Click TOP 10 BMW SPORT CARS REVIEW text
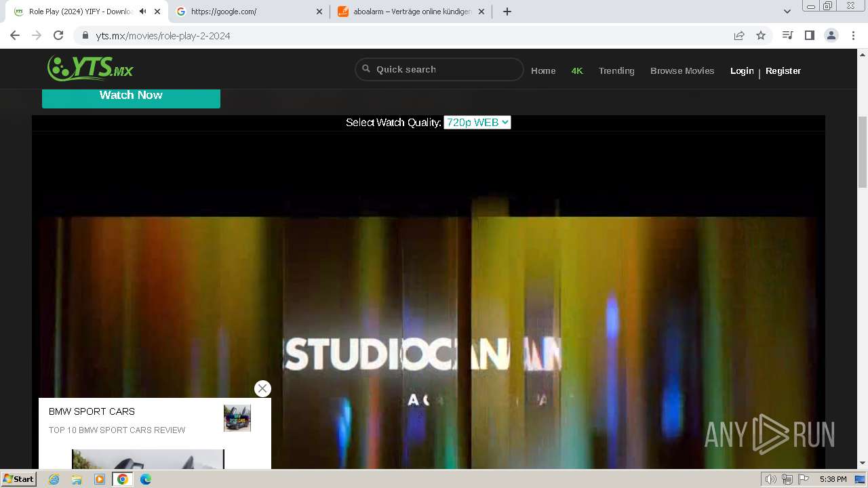Screen dimensions: 868x488 point(117,430)
